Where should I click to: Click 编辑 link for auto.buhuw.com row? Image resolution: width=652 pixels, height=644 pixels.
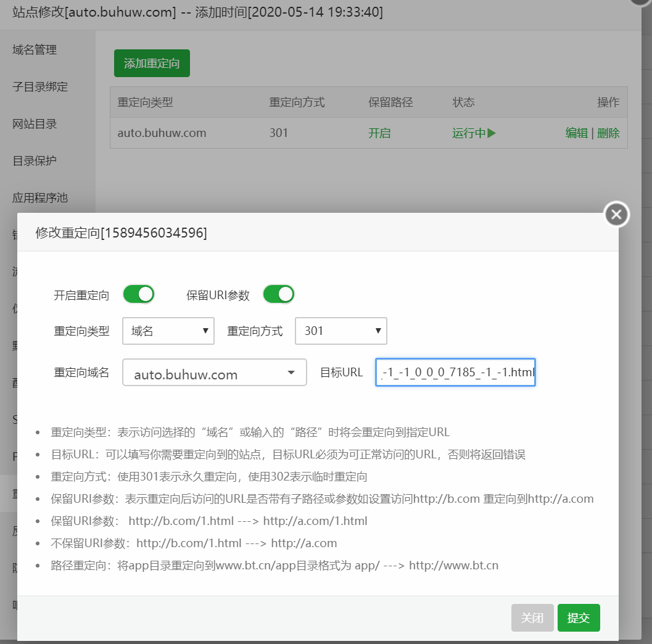click(576, 133)
